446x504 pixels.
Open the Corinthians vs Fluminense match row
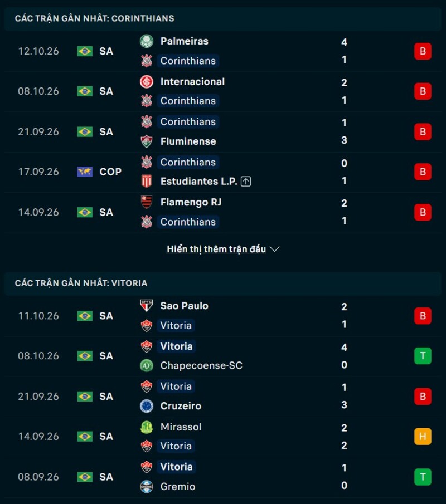(x=223, y=132)
